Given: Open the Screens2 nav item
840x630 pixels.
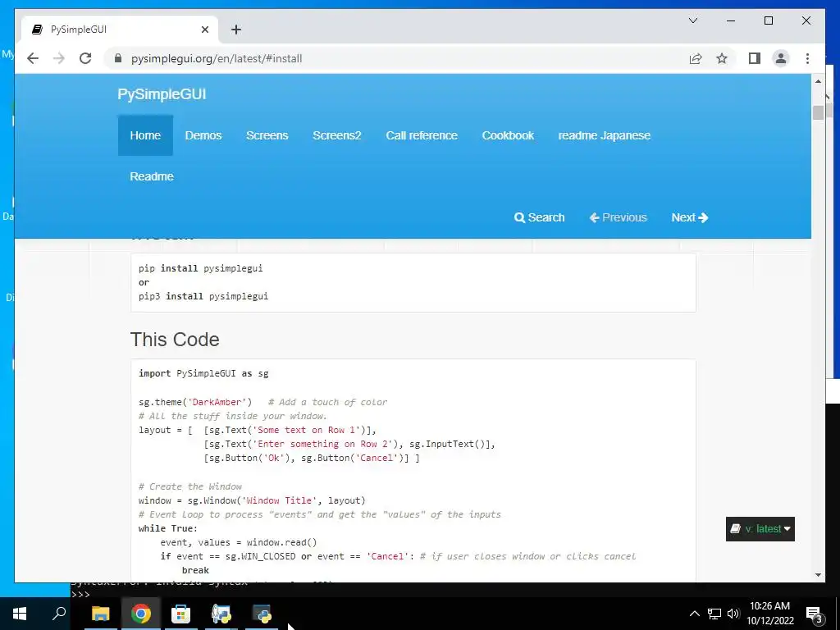Looking at the screenshot, I should pyautogui.click(x=336, y=135).
